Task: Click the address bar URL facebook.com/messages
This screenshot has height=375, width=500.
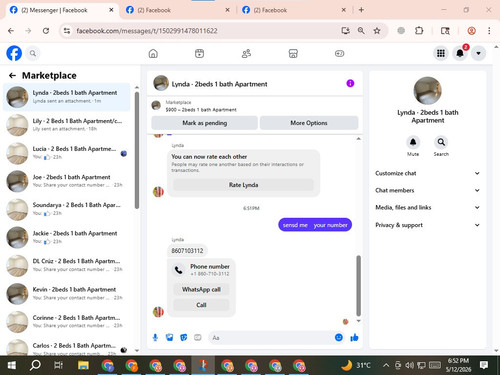Action: coord(147,31)
